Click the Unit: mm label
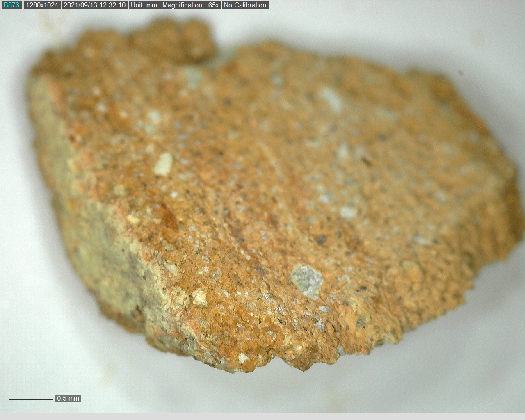This screenshot has height=420, width=525. 144,5
